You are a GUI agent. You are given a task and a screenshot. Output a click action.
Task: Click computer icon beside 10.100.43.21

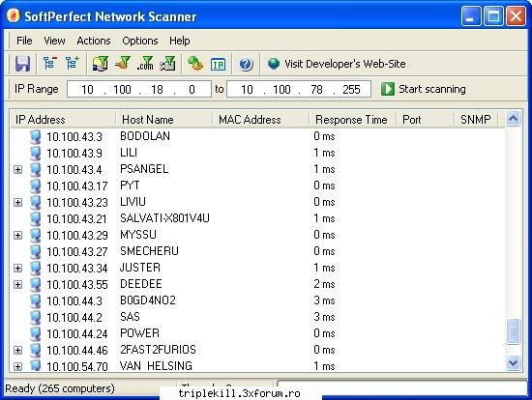(35, 218)
